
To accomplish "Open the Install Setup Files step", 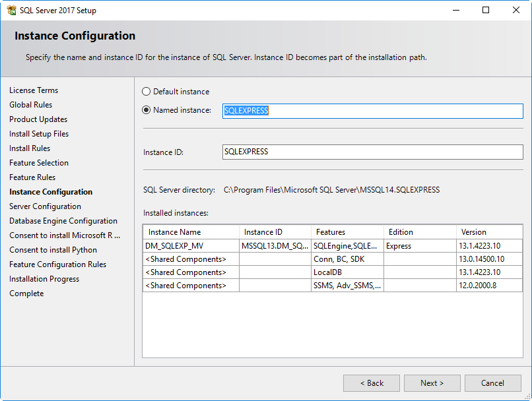I will click(39, 134).
